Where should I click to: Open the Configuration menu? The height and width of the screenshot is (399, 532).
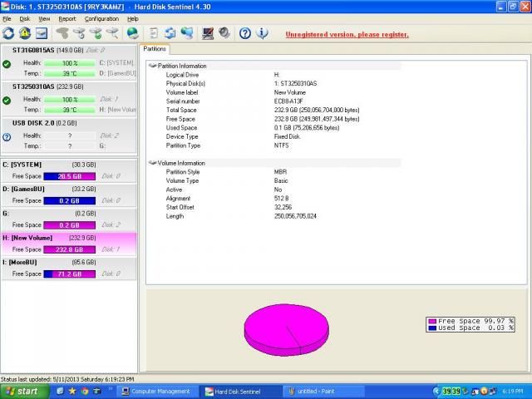click(x=101, y=18)
